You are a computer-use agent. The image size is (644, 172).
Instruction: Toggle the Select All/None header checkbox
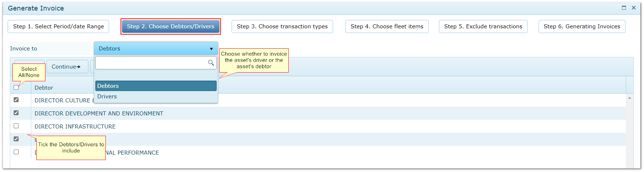[x=16, y=87]
